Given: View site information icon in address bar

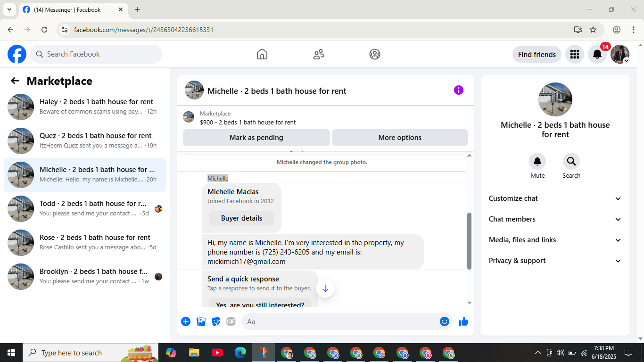Looking at the screenshot, I should pos(65,30).
